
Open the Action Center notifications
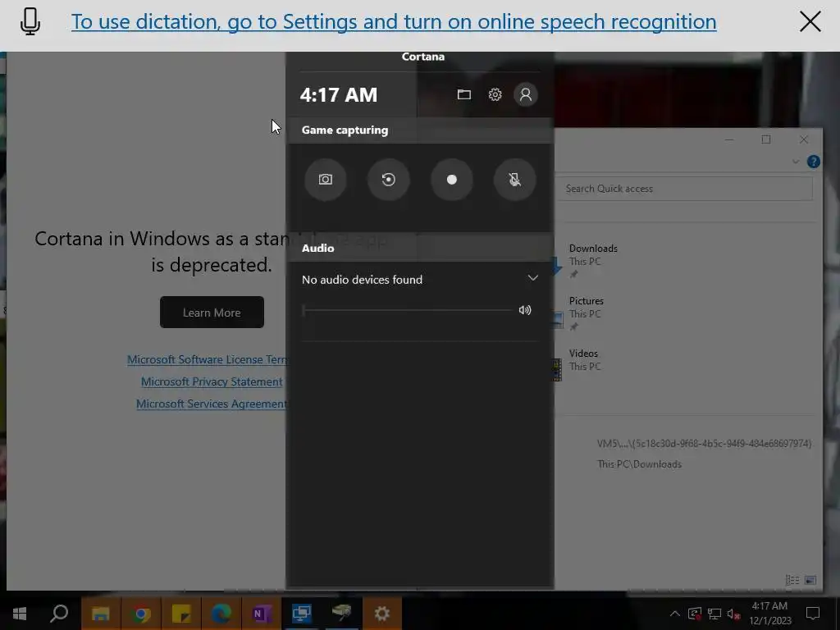813,614
